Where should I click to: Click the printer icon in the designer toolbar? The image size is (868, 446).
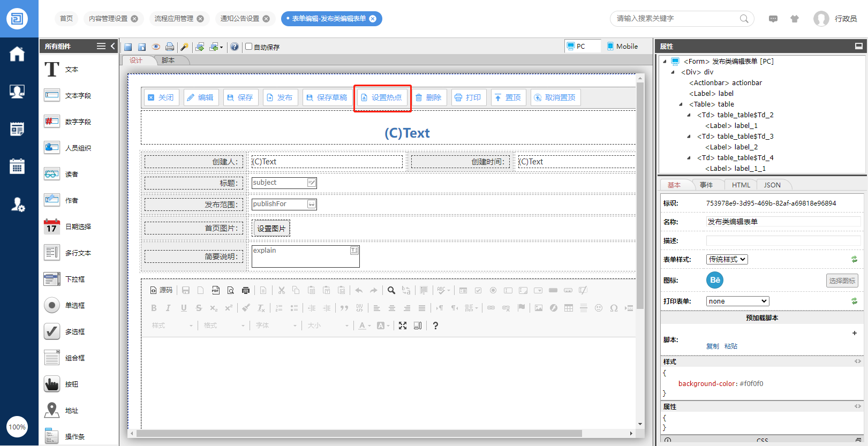point(170,47)
